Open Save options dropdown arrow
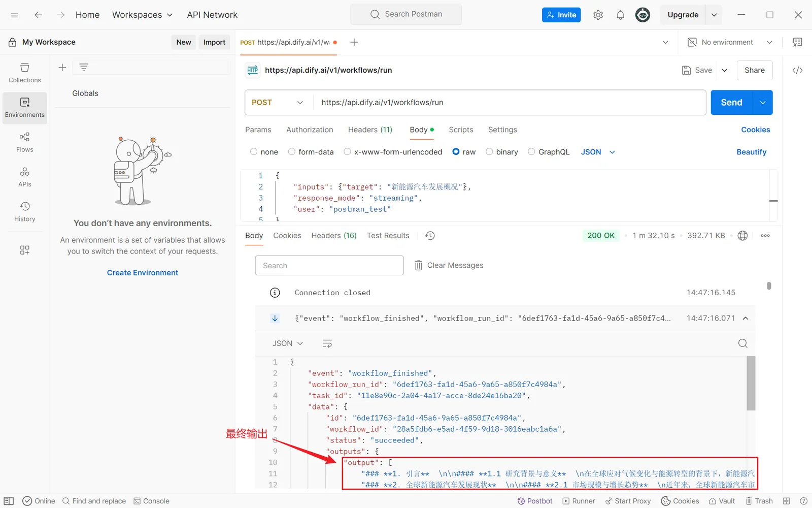This screenshot has width=812, height=508. 724,70
